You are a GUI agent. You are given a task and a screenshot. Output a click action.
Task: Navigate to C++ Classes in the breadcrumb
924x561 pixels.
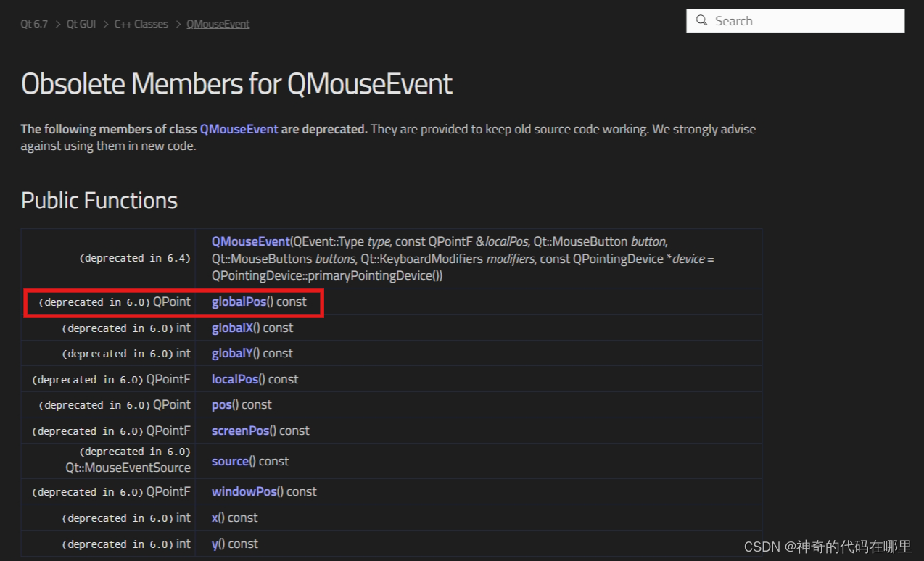[141, 24]
